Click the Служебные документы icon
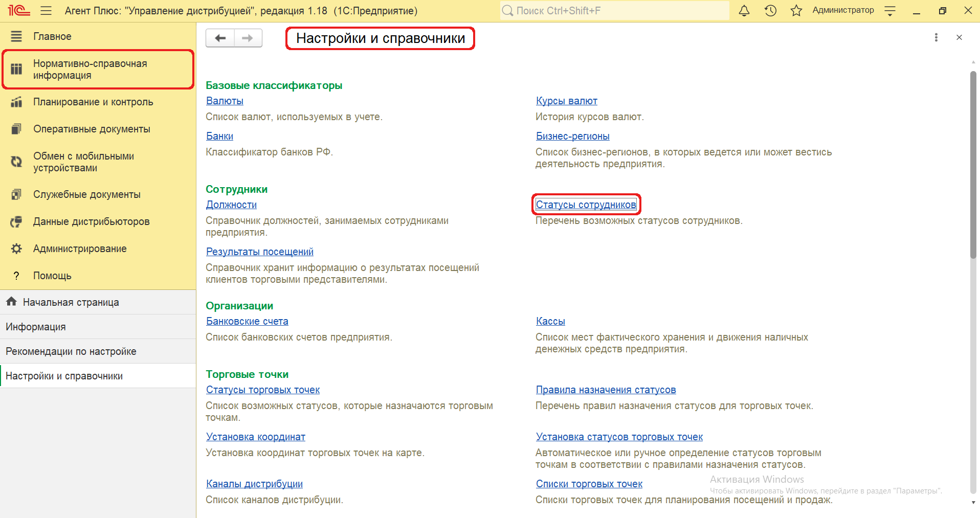Image resolution: width=980 pixels, height=518 pixels. point(16,194)
